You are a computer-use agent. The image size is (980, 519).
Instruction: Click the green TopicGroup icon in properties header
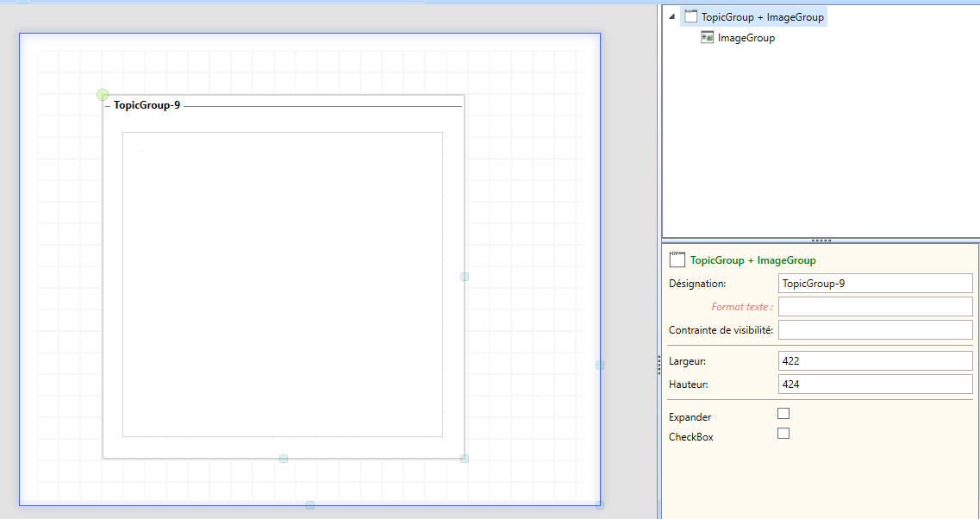tap(677, 259)
